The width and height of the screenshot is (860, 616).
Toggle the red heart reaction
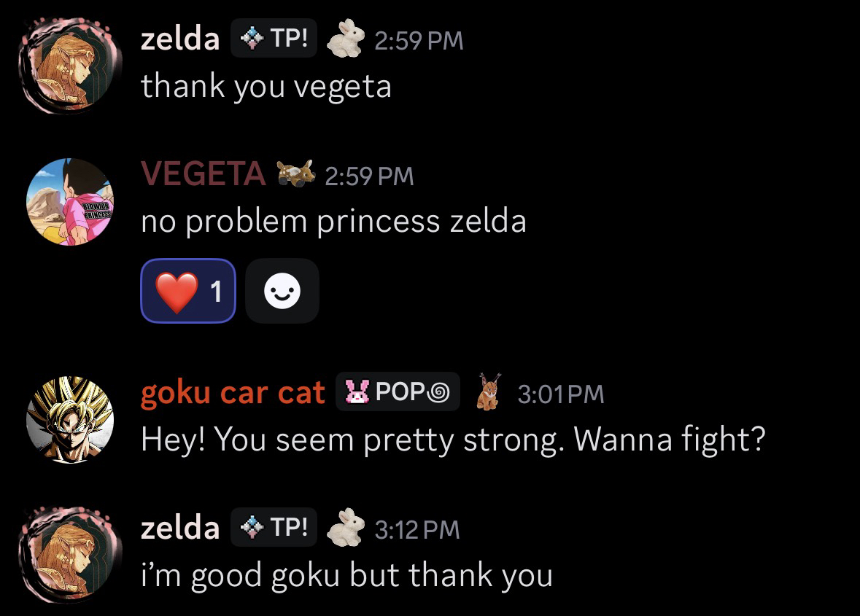[187, 291]
